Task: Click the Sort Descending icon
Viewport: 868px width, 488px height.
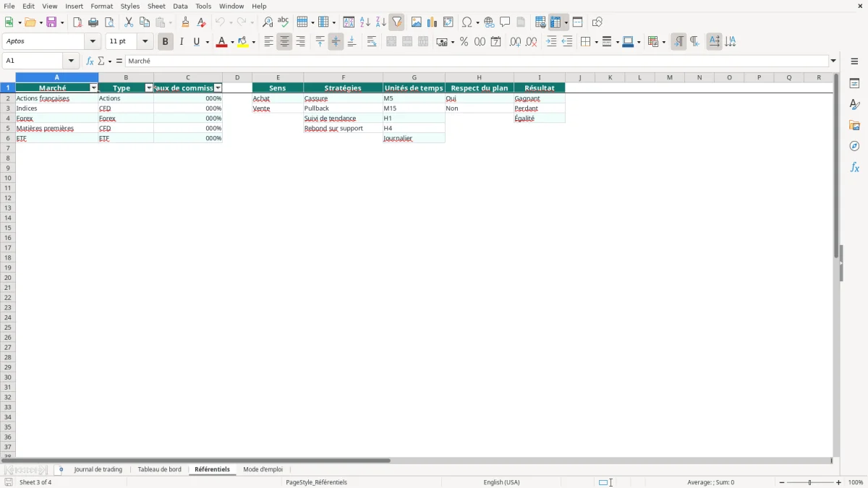Action: (x=380, y=22)
